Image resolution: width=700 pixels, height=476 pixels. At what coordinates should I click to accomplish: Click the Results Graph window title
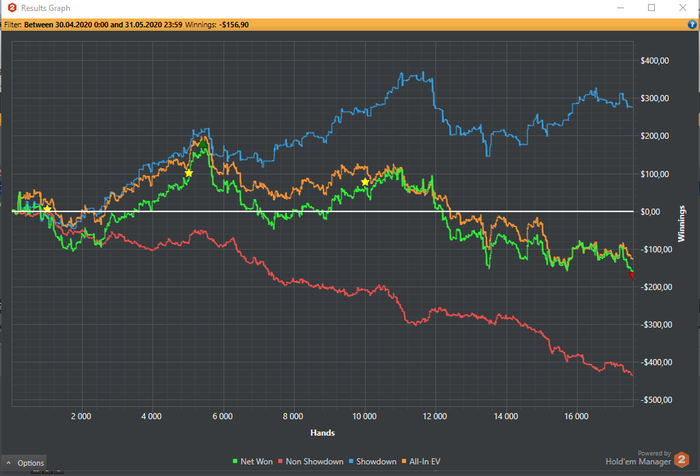46,8
